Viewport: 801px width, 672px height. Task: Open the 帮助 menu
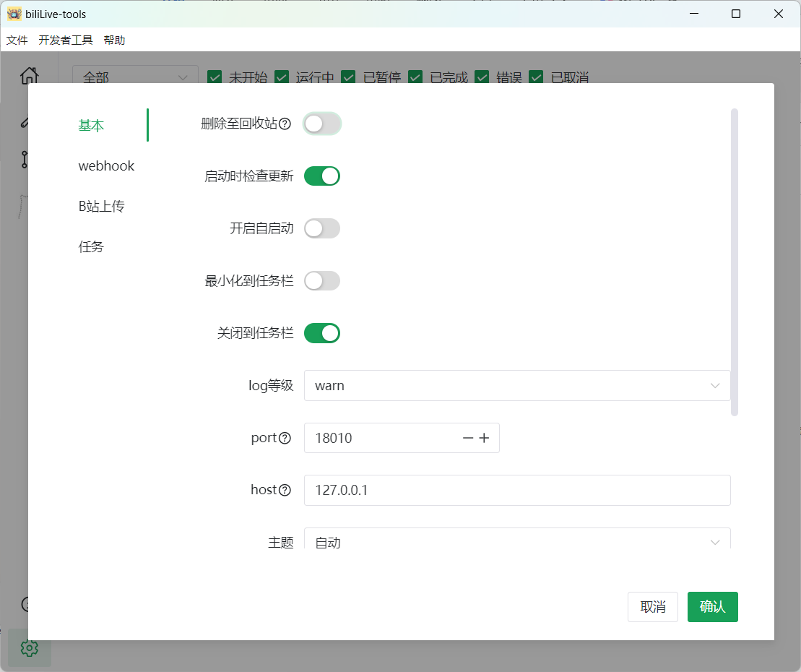coord(114,40)
